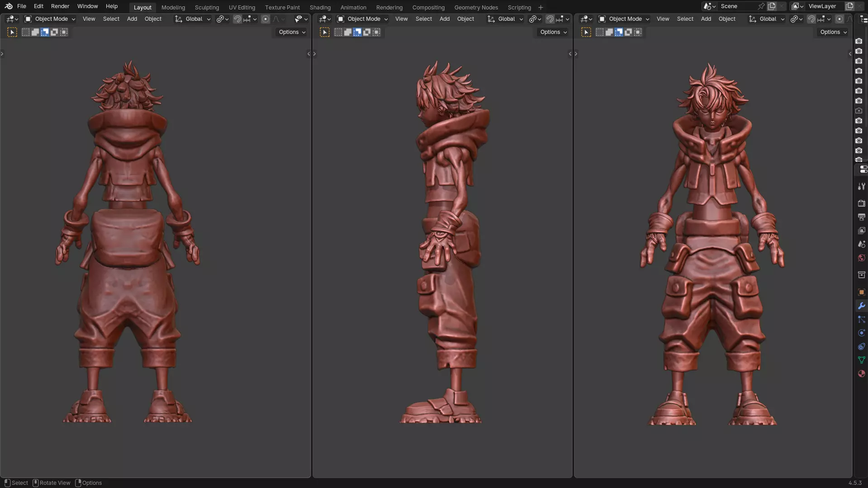Open Select menu in right viewport header
This screenshot has height=488, width=868.
pyautogui.click(x=685, y=19)
